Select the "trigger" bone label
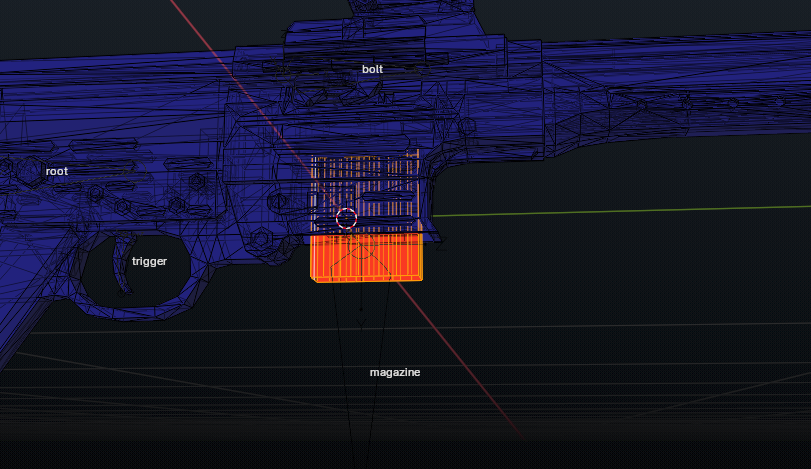 click(149, 262)
